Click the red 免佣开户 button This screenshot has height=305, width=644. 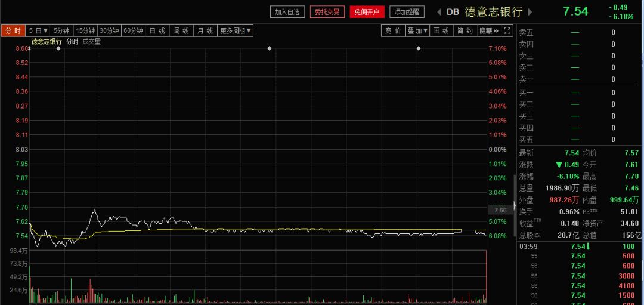click(367, 12)
